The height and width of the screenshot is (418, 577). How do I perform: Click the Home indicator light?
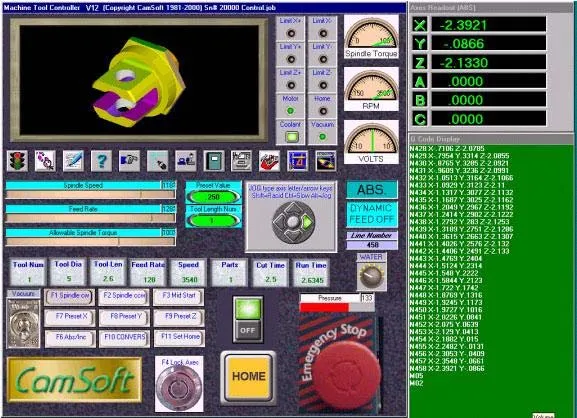[323, 111]
